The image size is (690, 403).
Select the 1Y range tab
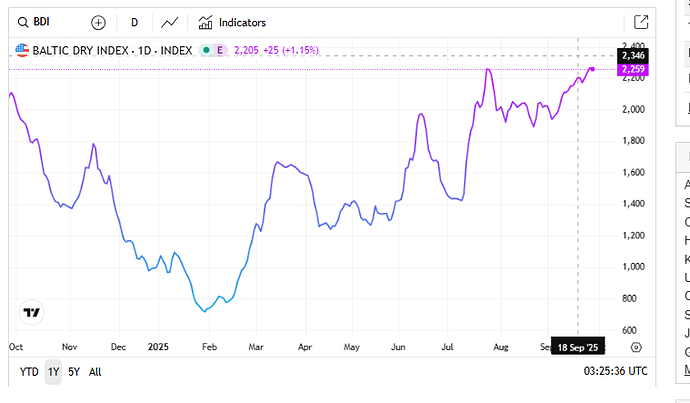tap(53, 372)
